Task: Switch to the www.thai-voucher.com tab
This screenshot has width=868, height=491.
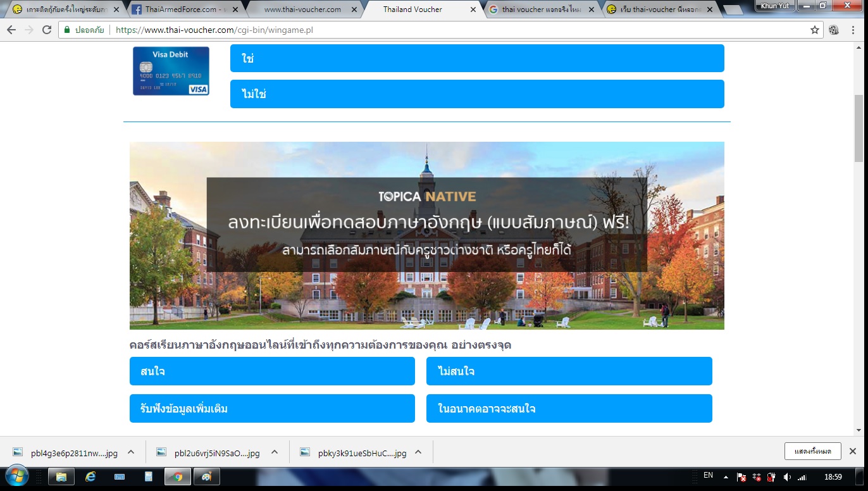Action: coord(301,9)
